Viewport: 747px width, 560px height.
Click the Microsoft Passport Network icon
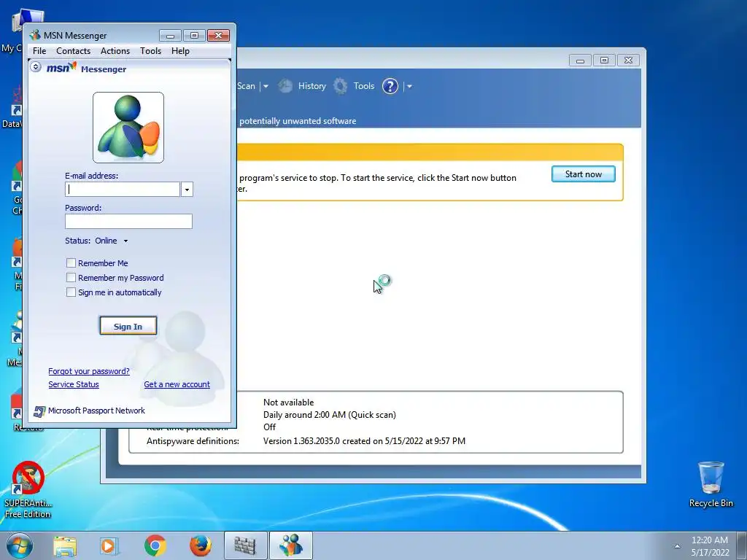[x=39, y=411]
